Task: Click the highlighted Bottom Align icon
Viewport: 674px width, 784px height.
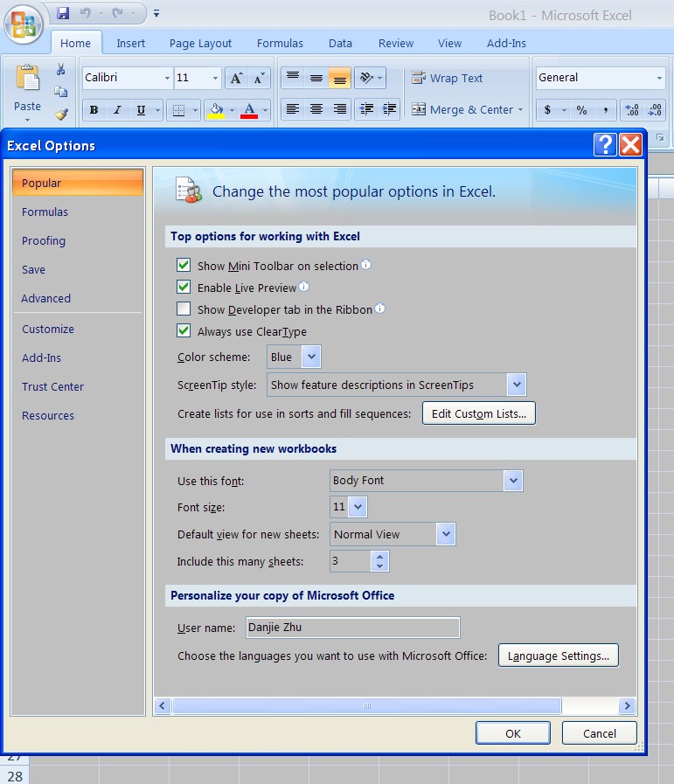Action: click(x=339, y=78)
